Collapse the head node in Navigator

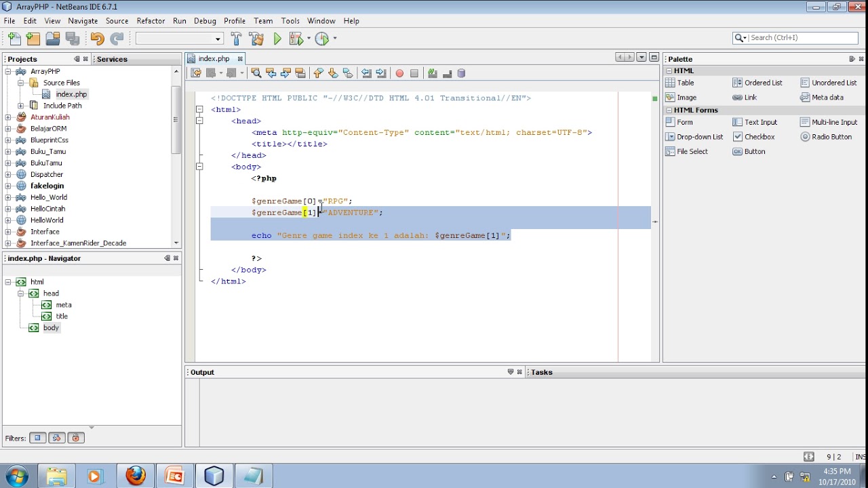click(x=20, y=293)
